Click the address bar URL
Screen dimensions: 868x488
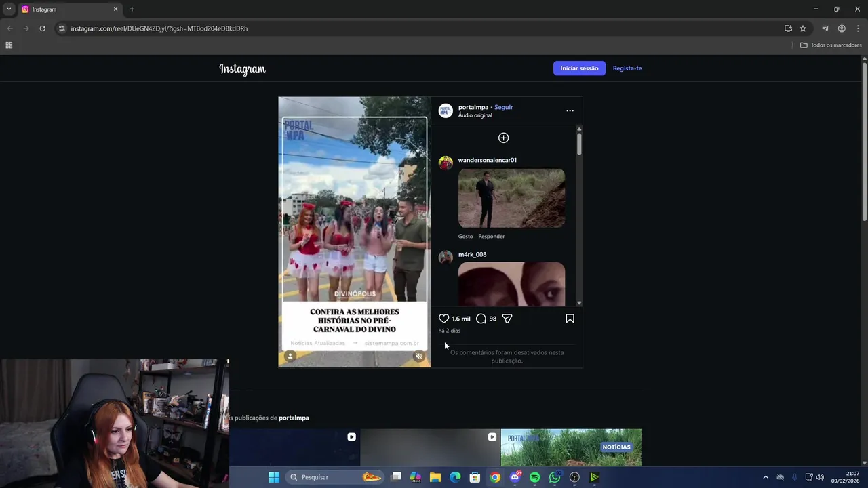[159, 28]
